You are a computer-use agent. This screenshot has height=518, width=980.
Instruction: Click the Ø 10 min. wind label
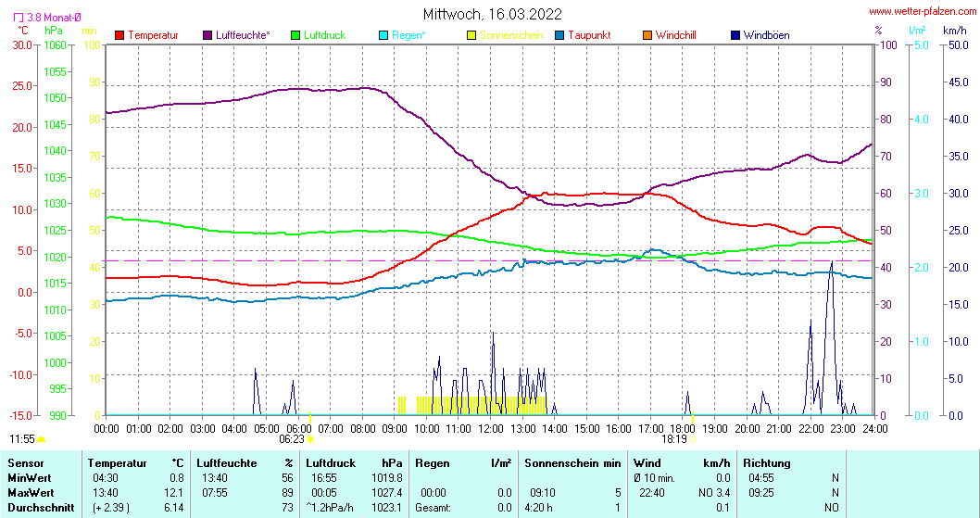tap(654, 478)
